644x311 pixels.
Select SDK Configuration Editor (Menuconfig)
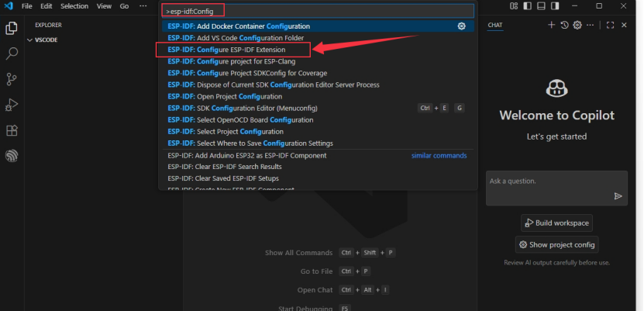318,108
